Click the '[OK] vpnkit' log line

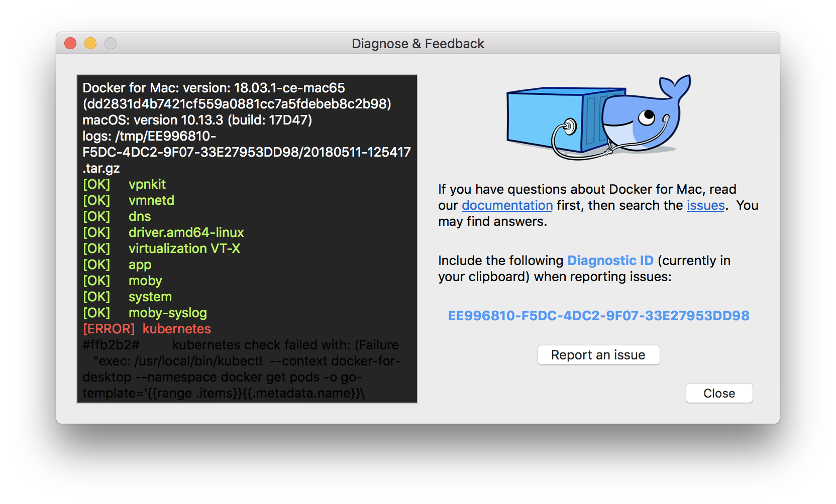pos(124,184)
